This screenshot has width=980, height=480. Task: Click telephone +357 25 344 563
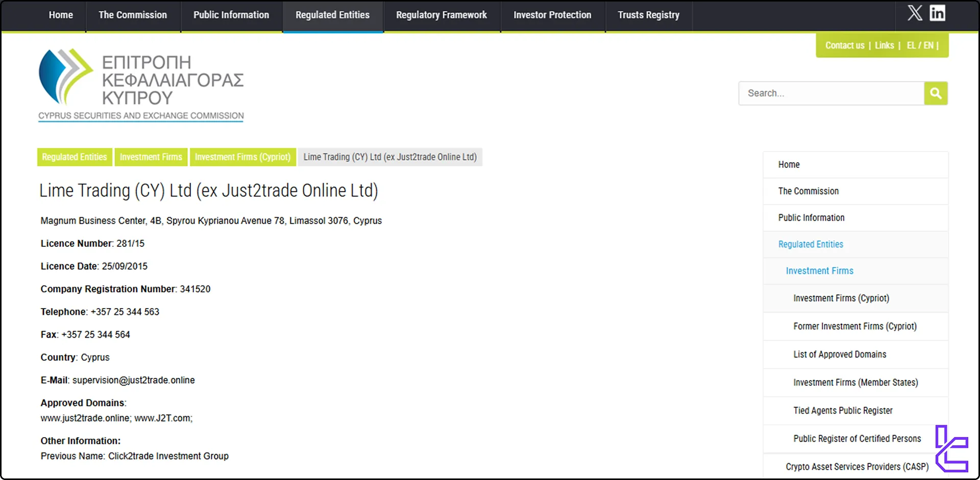coord(125,312)
